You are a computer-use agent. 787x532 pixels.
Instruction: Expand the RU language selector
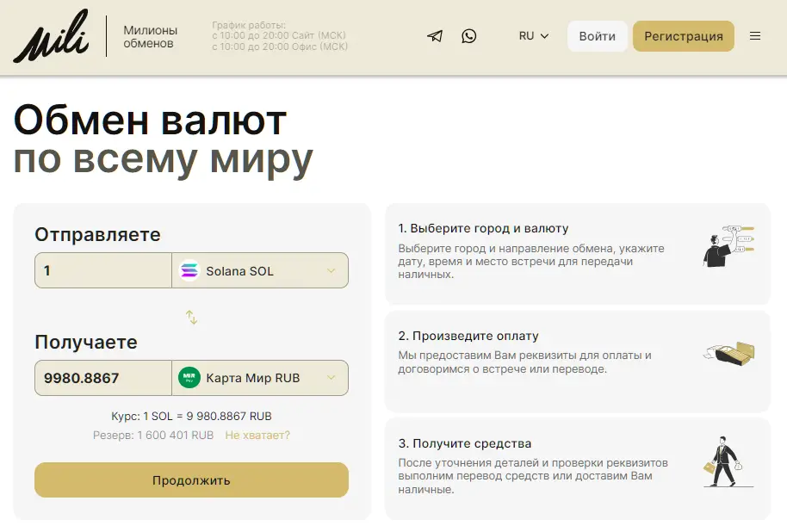pos(533,36)
